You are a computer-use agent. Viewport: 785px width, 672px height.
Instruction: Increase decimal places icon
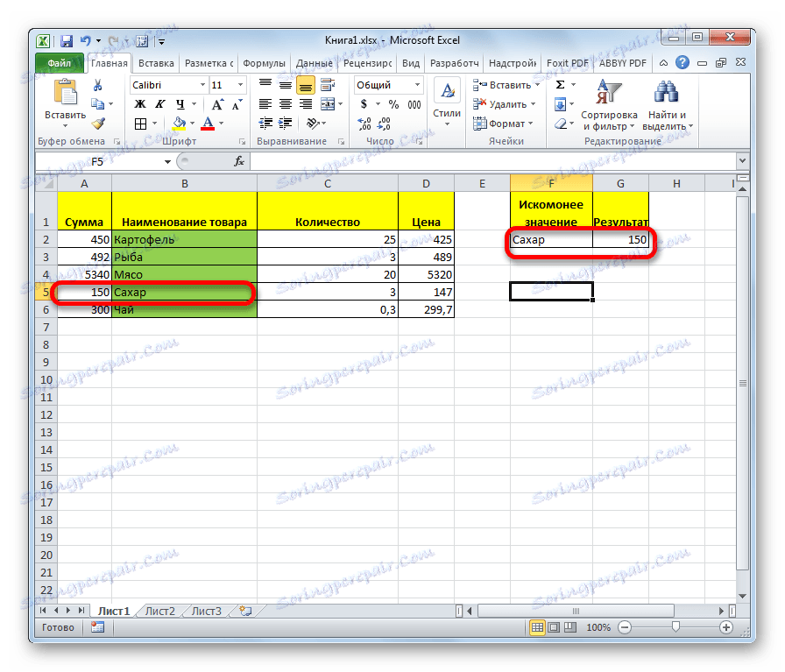(x=364, y=124)
